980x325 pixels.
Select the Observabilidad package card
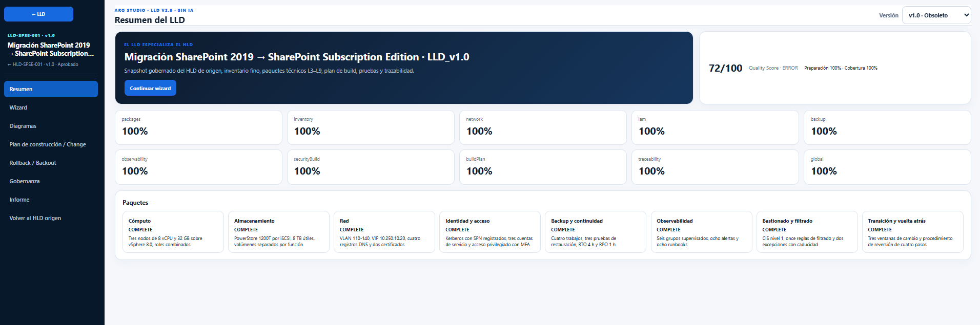tap(701, 232)
